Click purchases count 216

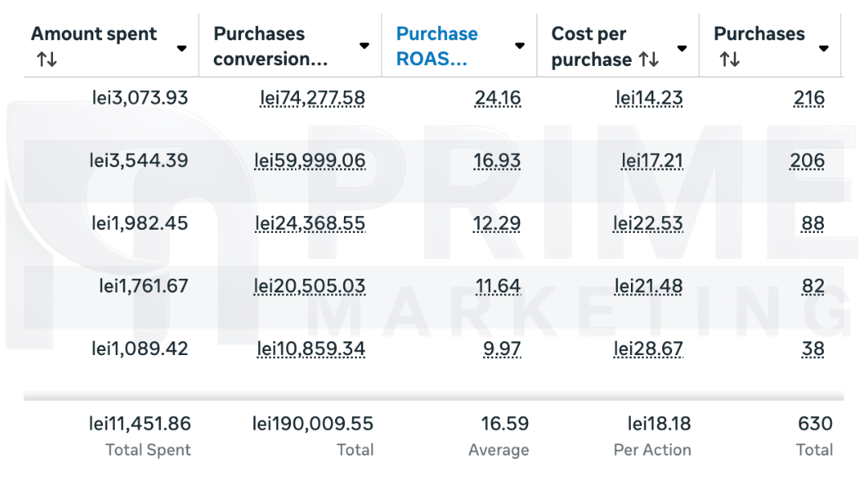pyautogui.click(x=809, y=98)
